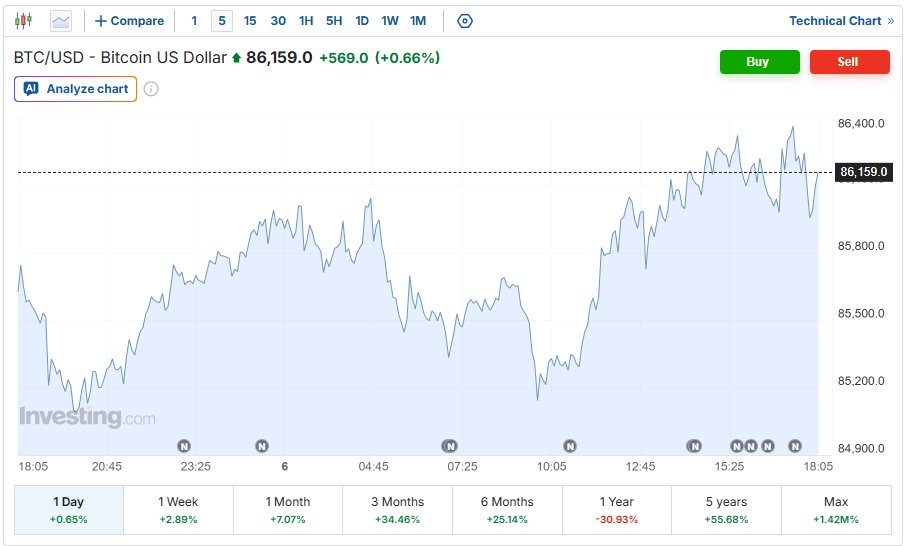
Task: Select 1D interval
Action: (362, 21)
